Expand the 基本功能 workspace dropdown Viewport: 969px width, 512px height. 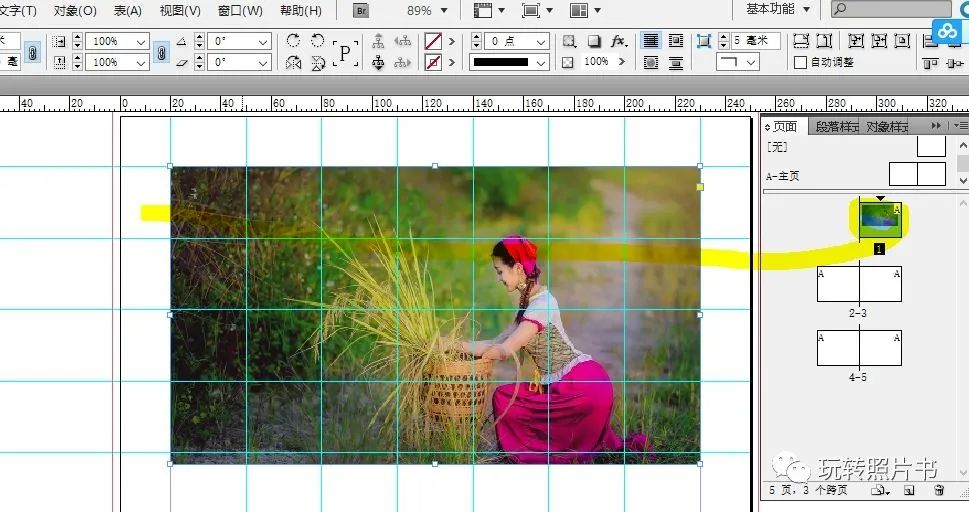coord(807,9)
